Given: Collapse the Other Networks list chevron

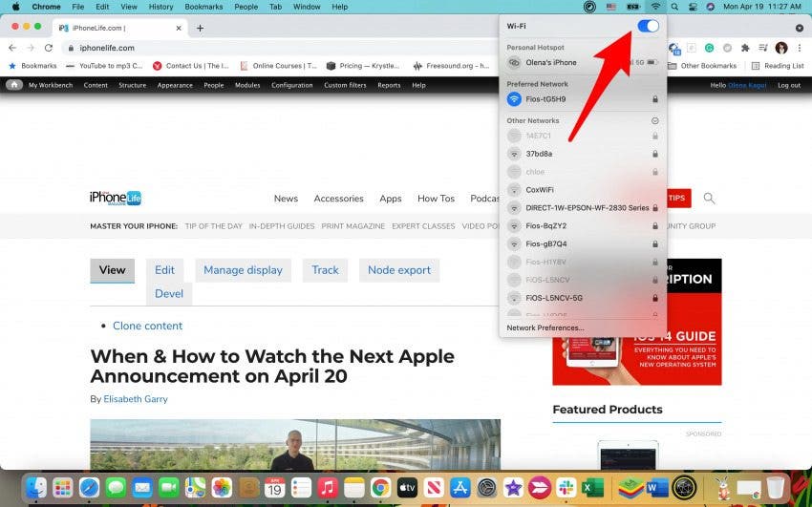Looking at the screenshot, I should pyautogui.click(x=654, y=121).
